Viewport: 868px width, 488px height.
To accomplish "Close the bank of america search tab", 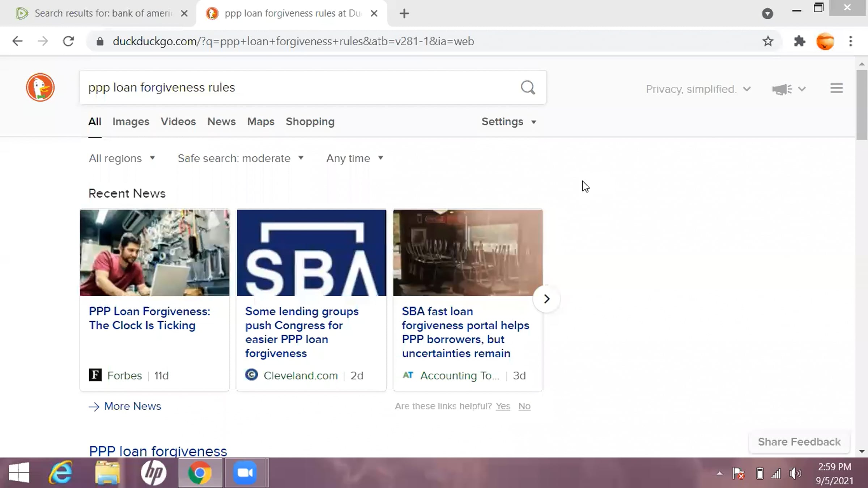I will pos(184,13).
